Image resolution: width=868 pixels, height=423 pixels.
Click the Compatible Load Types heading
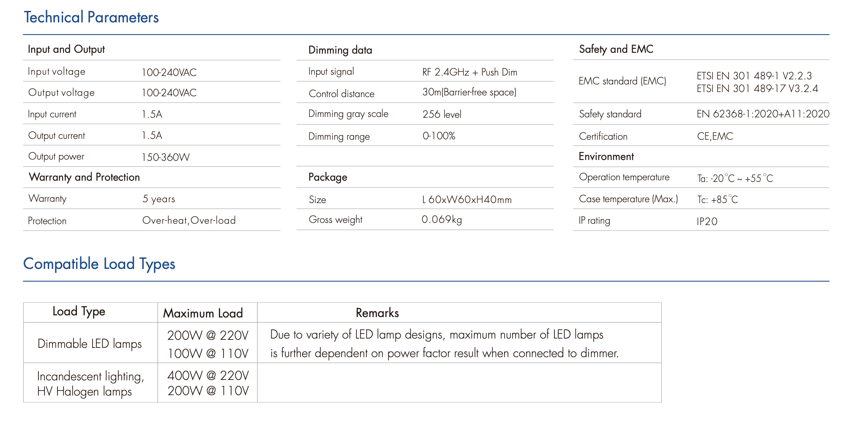click(99, 264)
